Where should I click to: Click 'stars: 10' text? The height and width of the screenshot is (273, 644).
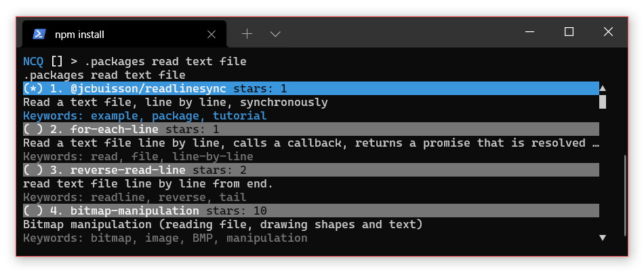pyautogui.click(x=236, y=211)
